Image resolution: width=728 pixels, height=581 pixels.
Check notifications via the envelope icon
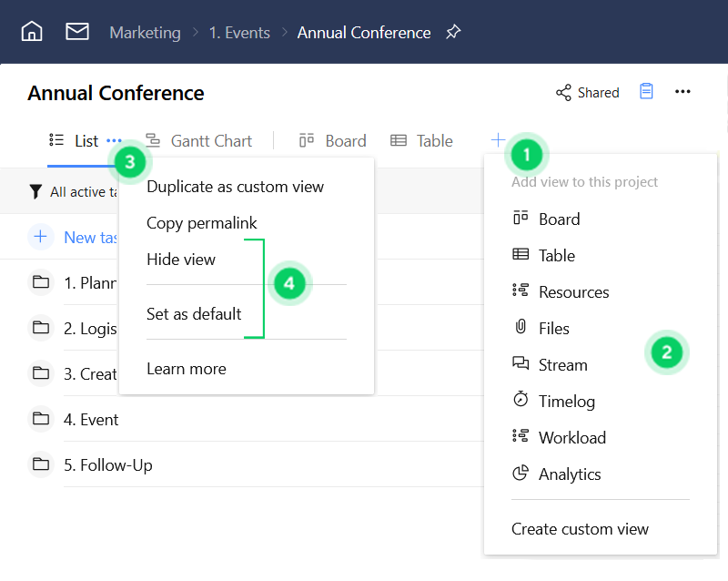coord(76,32)
